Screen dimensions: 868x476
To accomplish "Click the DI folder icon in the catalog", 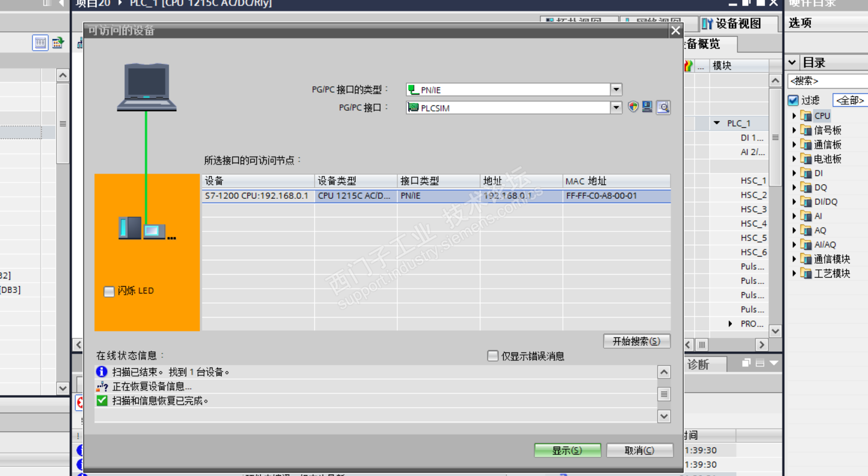I will (x=806, y=173).
